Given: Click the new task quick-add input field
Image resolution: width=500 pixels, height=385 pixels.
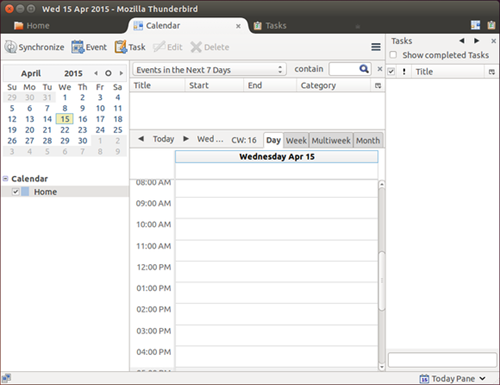Looking at the screenshot, I should 442,360.
